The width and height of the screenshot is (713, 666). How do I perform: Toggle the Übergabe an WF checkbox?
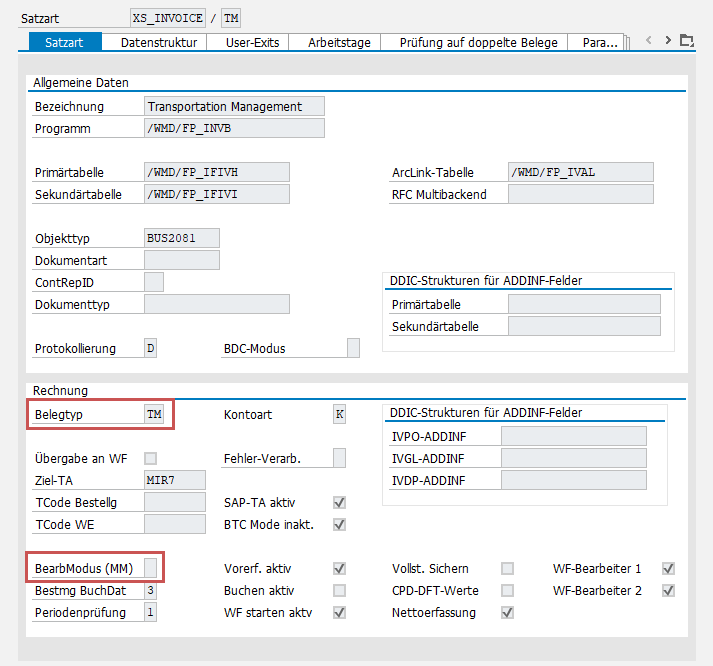pyautogui.click(x=151, y=458)
